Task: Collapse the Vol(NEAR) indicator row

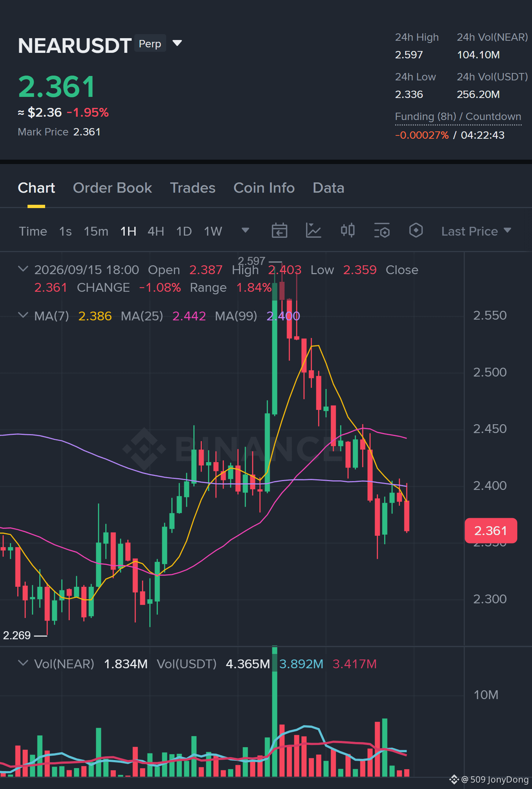Action: [23, 663]
